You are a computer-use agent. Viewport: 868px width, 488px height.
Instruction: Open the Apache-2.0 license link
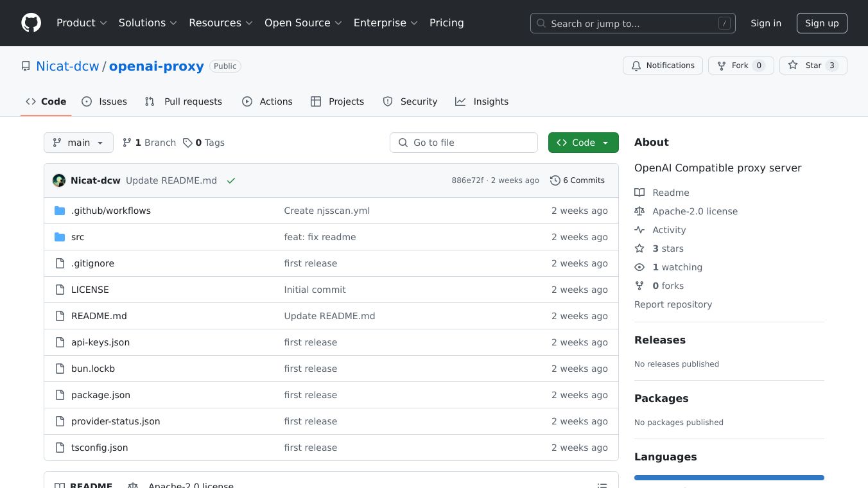tap(695, 211)
